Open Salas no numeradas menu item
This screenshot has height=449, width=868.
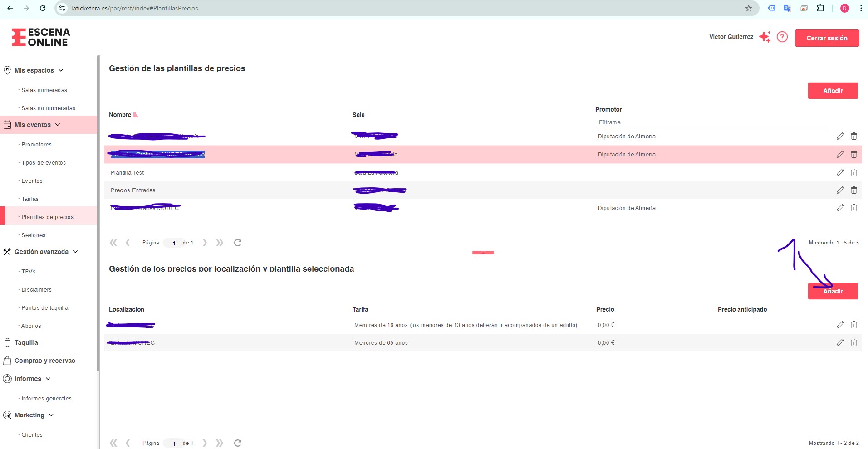tap(48, 108)
